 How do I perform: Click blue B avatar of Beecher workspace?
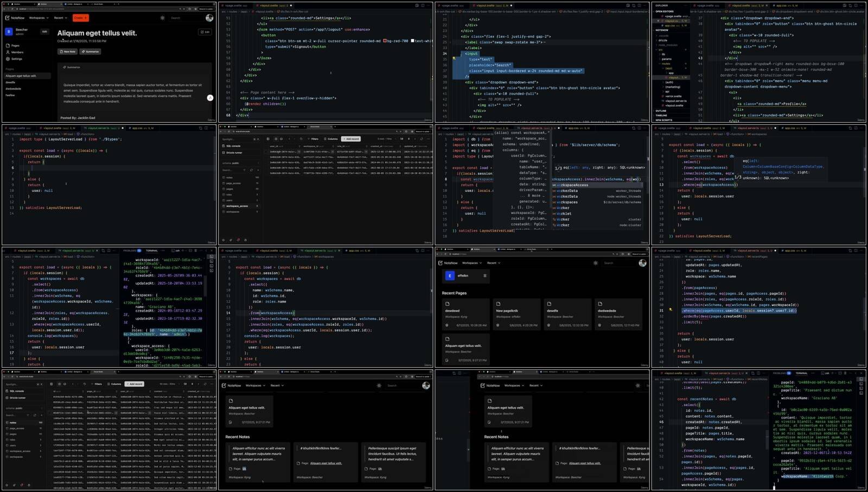click(x=9, y=31)
